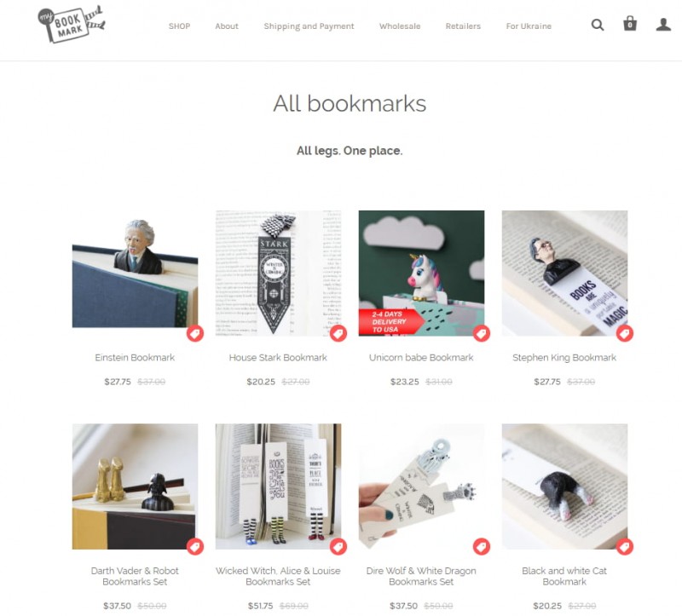Open the shopping bag cart icon

pyautogui.click(x=630, y=24)
